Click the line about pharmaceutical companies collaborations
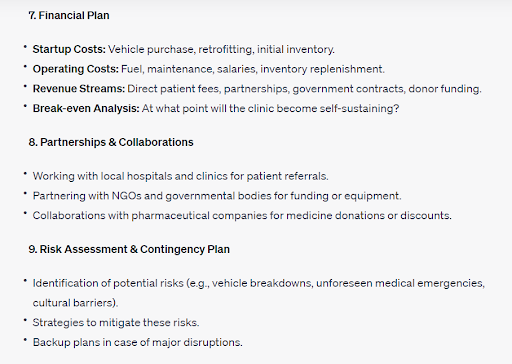Viewport: 512px width, 364px height. (x=242, y=215)
